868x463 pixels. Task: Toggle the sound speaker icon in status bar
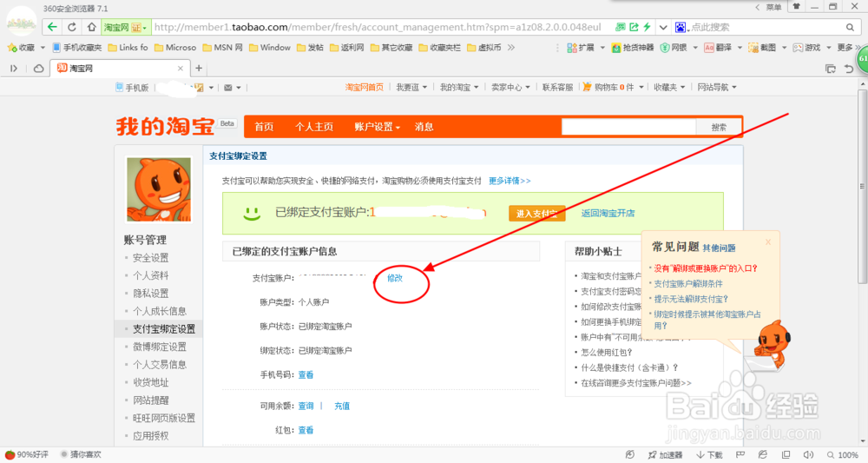point(808,454)
